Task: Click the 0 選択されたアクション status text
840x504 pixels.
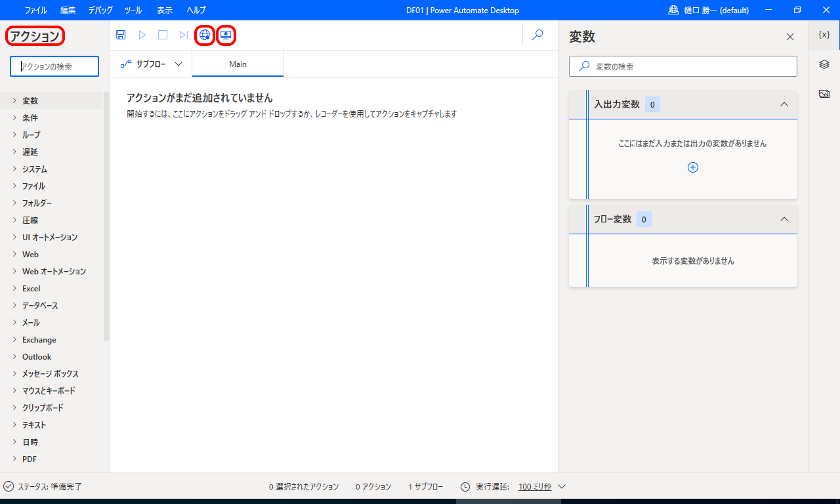Action: coord(304,487)
